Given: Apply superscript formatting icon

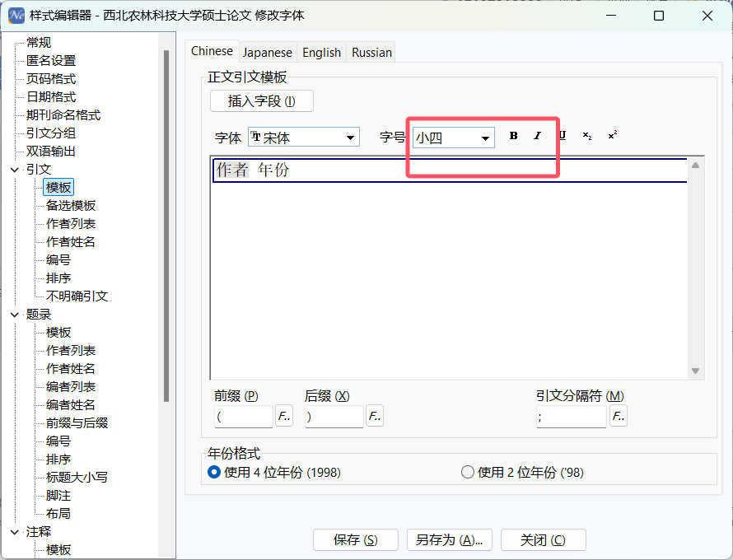Looking at the screenshot, I should tap(612, 136).
